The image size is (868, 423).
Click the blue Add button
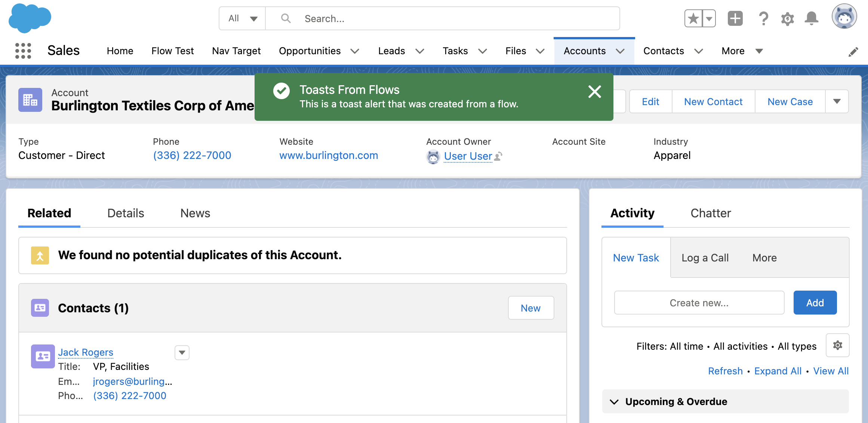click(815, 303)
